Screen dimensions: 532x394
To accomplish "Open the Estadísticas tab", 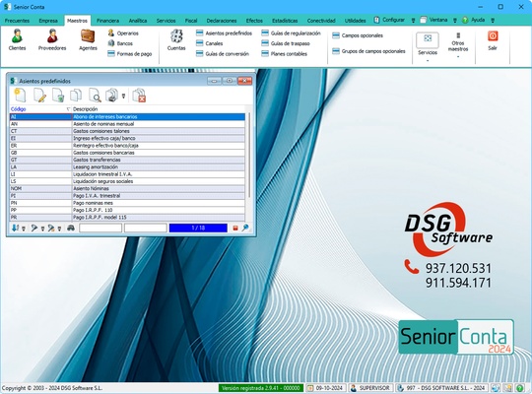I will point(285,21).
